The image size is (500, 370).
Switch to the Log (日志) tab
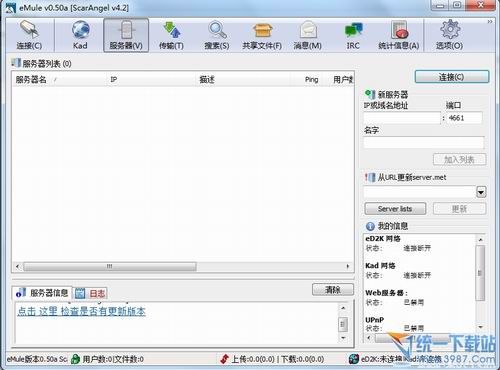(90, 293)
